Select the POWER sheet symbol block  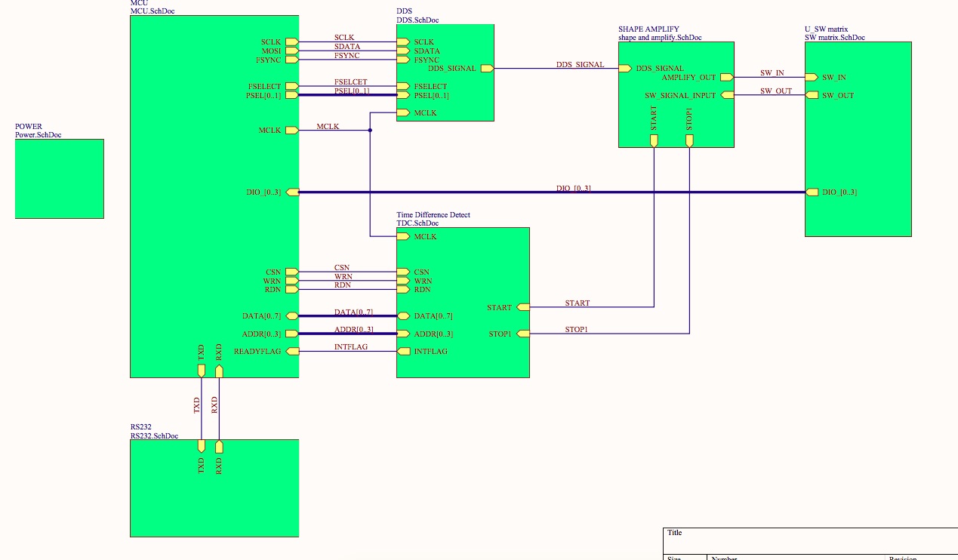pyautogui.click(x=60, y=179)
